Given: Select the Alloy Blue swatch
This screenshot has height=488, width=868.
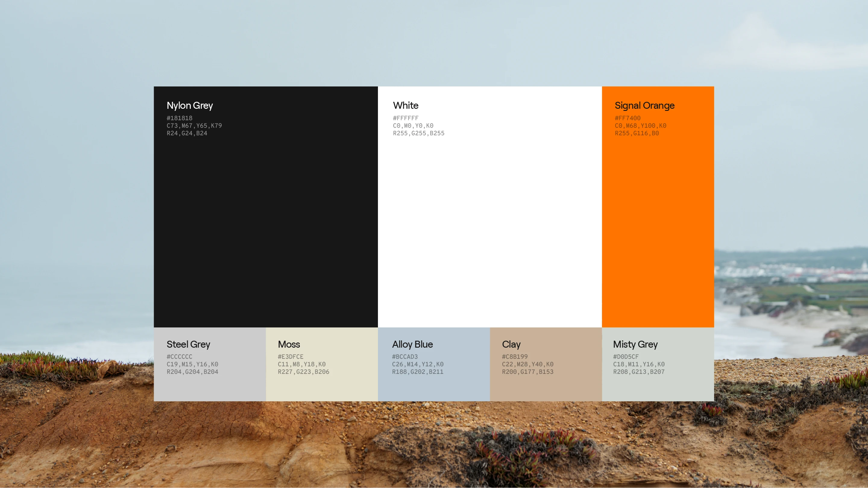Looking at the screenshot, I should (x=434, y=387).
